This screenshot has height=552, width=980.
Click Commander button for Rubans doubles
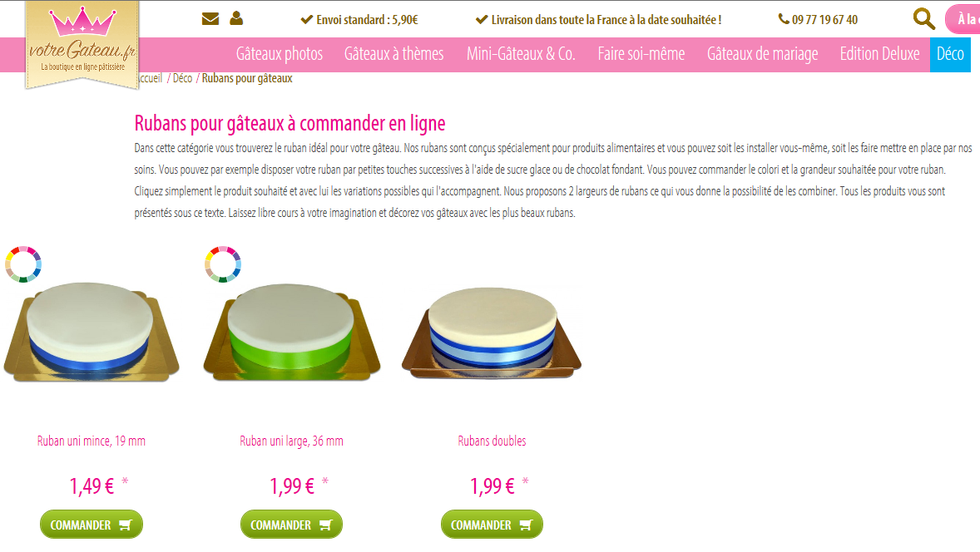click(492, 525)
